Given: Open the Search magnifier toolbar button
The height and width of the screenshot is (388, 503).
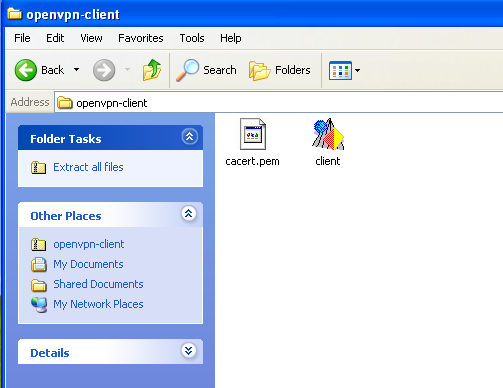Looking at the screenshot, I should coord(206,70).
